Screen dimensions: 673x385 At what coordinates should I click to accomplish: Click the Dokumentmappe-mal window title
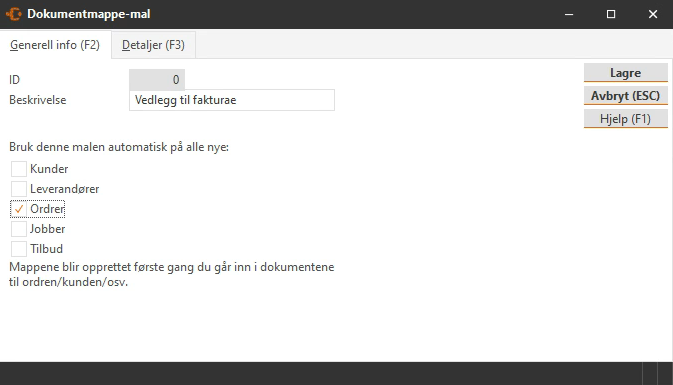[x=89, y=14]
